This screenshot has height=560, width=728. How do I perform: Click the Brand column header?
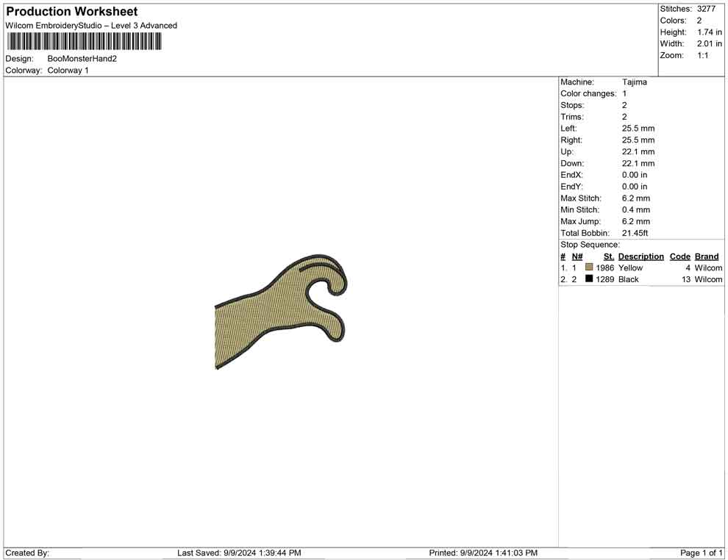[x=706, y=256]
